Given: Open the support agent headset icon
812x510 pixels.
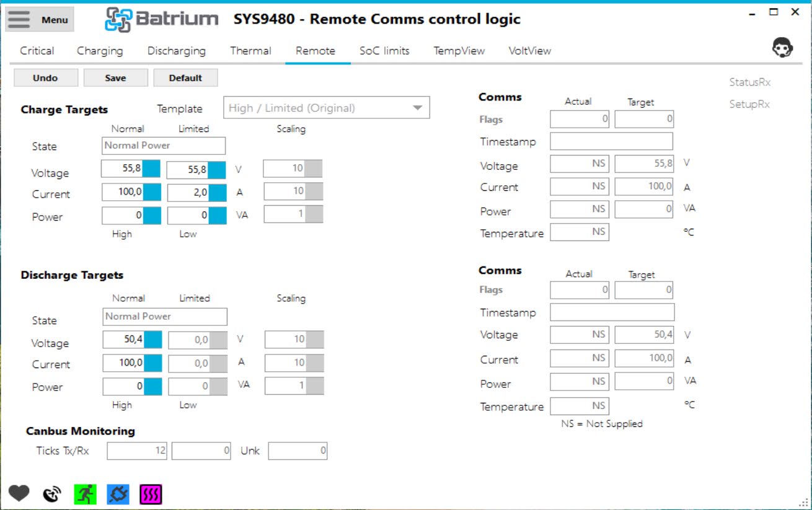Looking at the screenshot, I should 782,48.
